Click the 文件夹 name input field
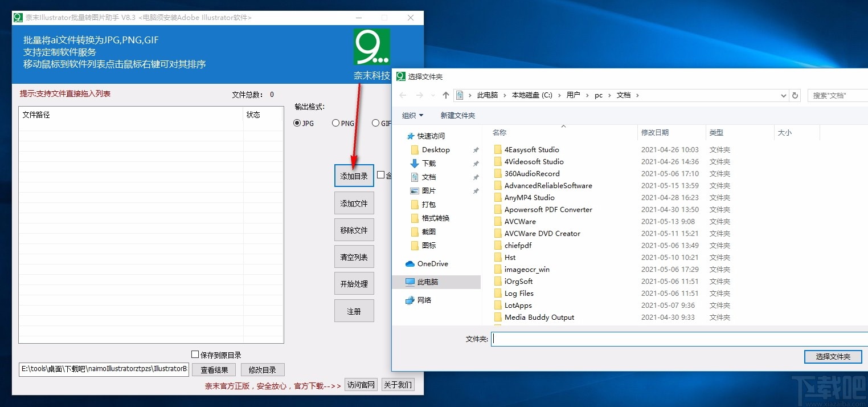 tap(679, 339)
